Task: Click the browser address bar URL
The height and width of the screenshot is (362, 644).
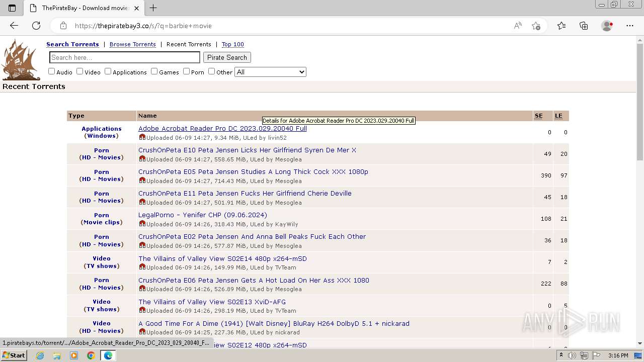Action: pos(143,26)
